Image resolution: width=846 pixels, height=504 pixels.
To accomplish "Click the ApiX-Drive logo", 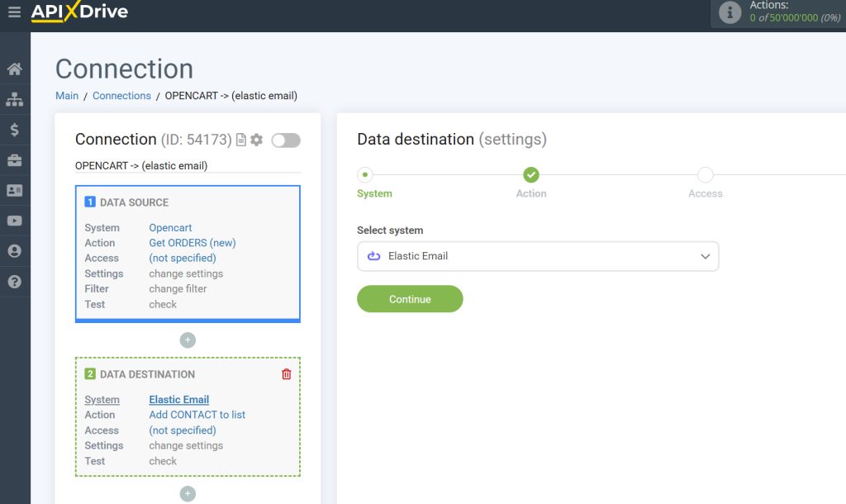I will tap(79, 12).
